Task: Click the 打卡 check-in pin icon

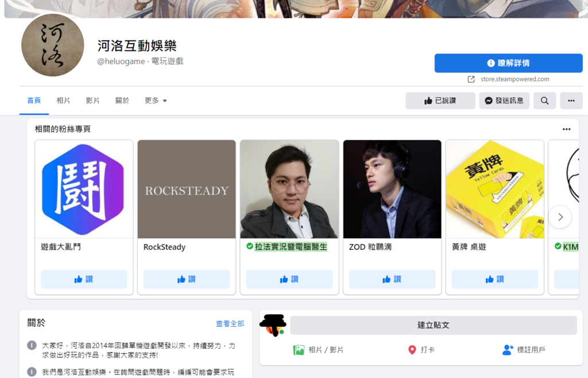Action: (412, 350)
